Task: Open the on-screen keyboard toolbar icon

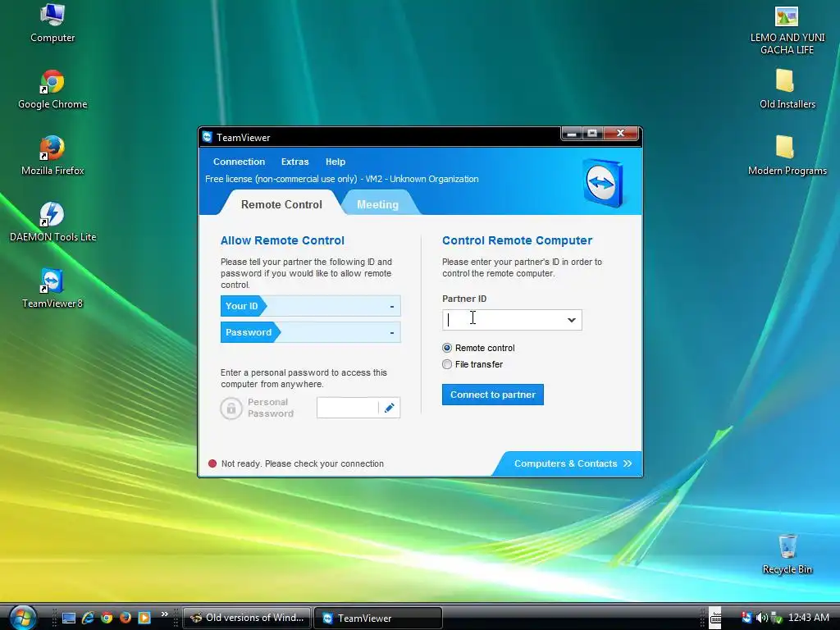Action: pyautogui.click(x=715, y=618)
